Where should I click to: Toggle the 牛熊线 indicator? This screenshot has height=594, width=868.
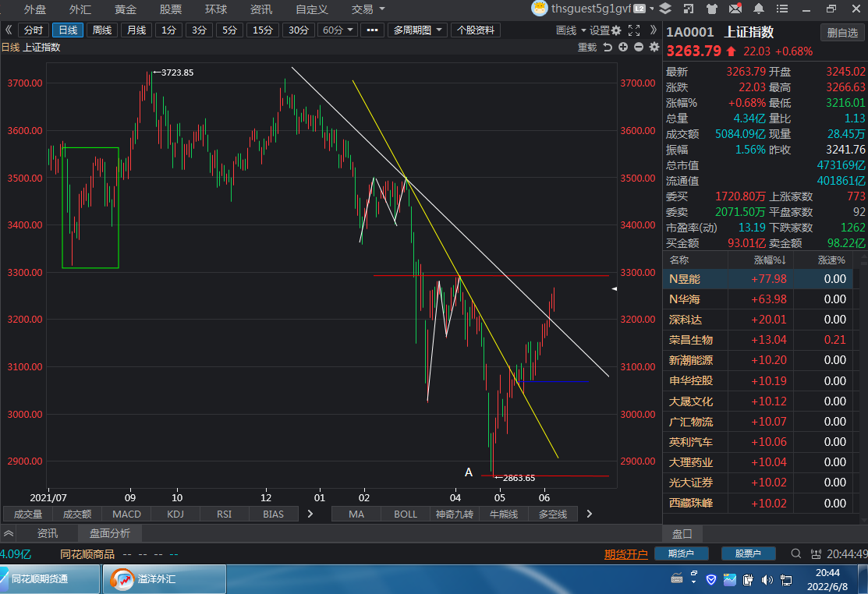[503, 513]
